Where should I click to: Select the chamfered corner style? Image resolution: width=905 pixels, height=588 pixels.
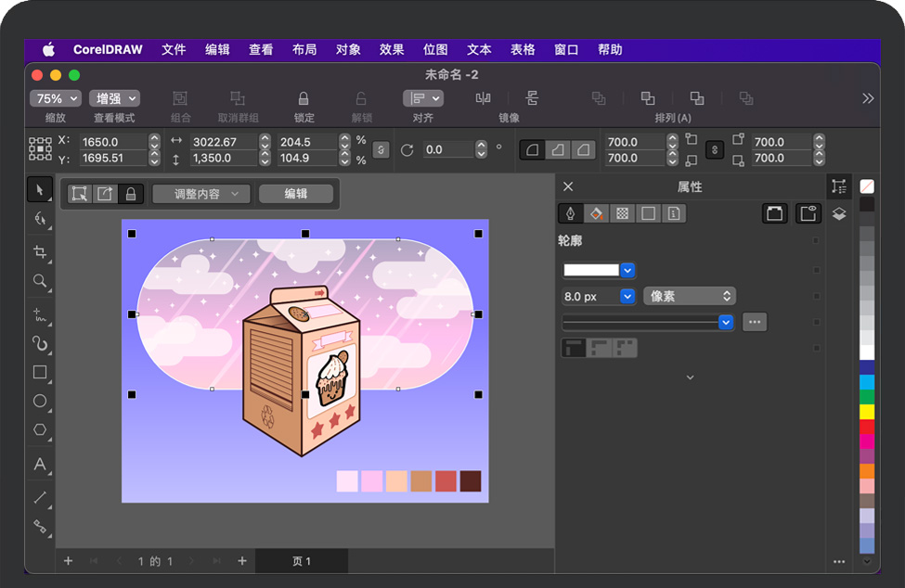583,150
